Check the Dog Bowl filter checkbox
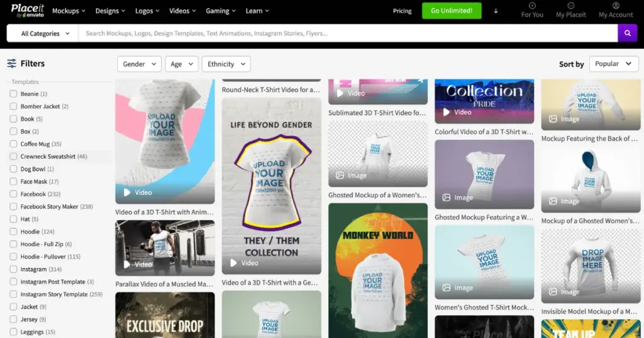 coord(13,169)
